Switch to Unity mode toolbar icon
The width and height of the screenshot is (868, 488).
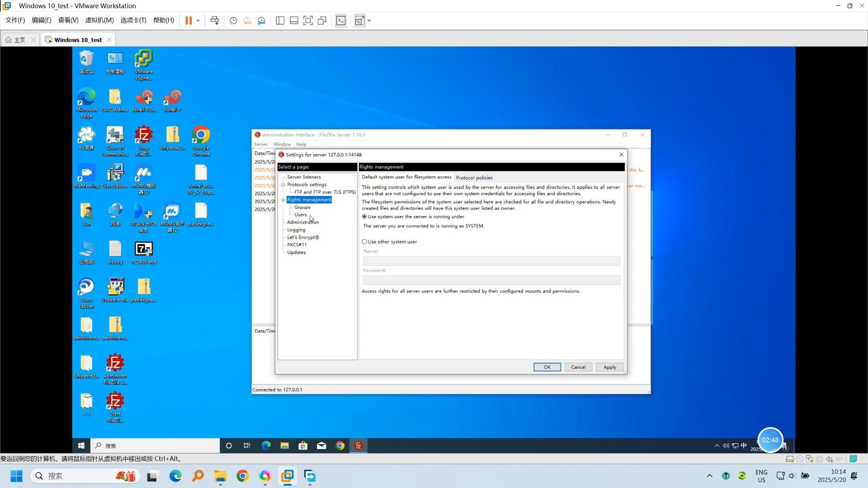(322, 21)
